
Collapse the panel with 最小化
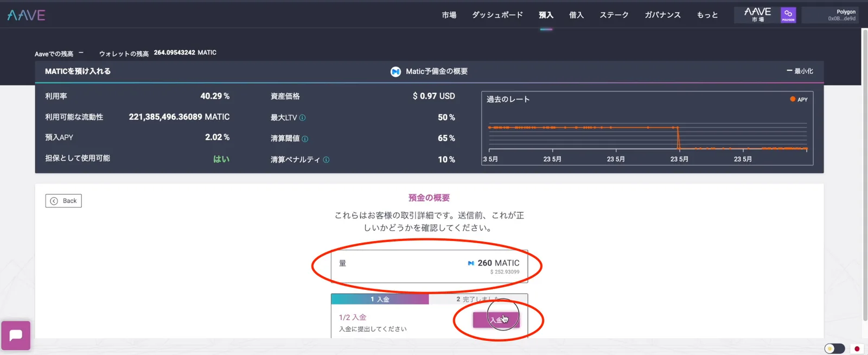click(x=800, y=71)
